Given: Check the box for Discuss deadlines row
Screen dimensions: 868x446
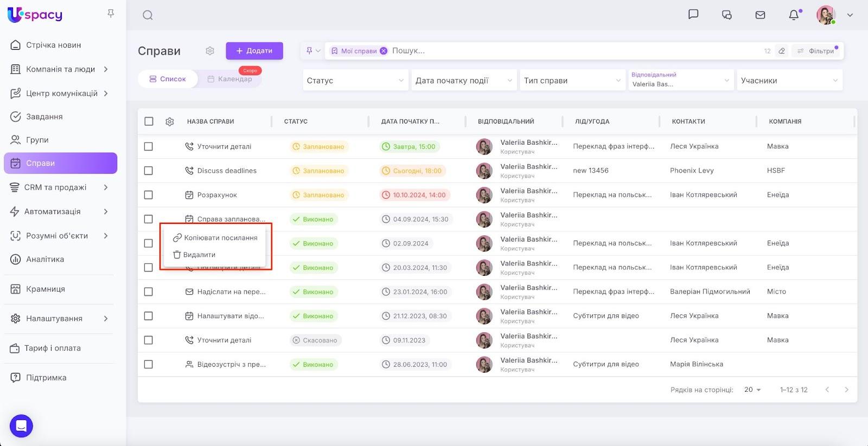Looking at the screenshot, I should pos(149,171).
